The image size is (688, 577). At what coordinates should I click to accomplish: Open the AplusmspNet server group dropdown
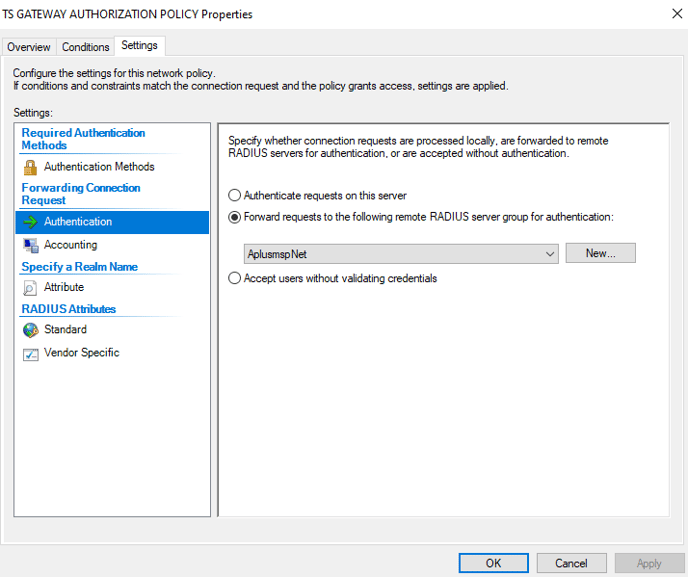tap(401, 254)
